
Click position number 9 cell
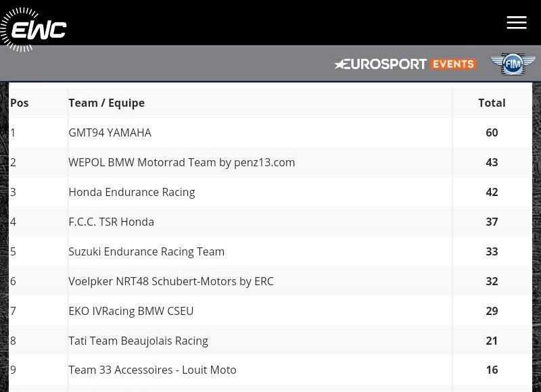[x=13, y=370]
